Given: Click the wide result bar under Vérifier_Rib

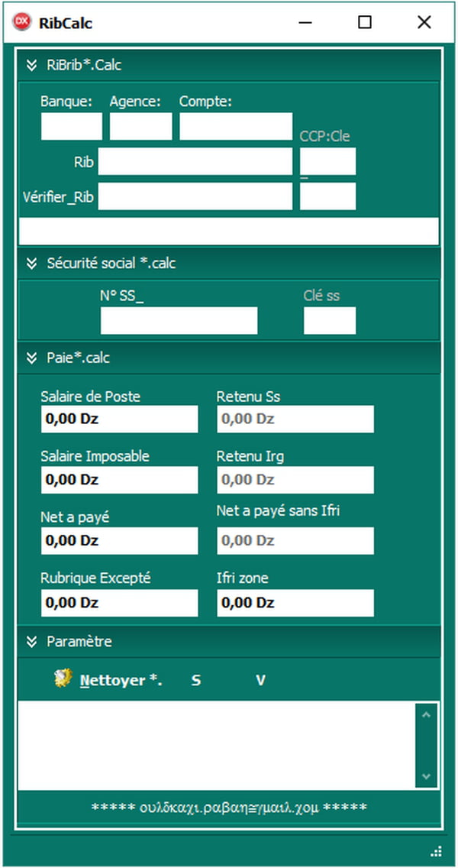Looking at the screenshot, I should point(229,231).
